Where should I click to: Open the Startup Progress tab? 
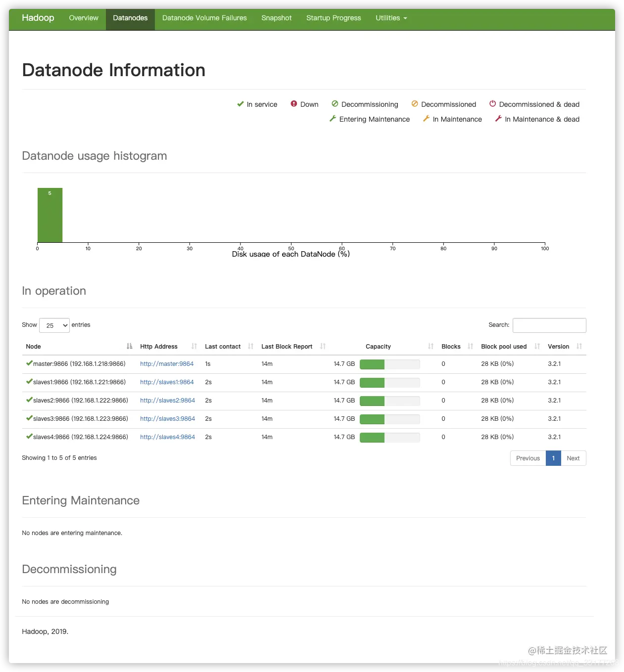[x=334, y=18]
